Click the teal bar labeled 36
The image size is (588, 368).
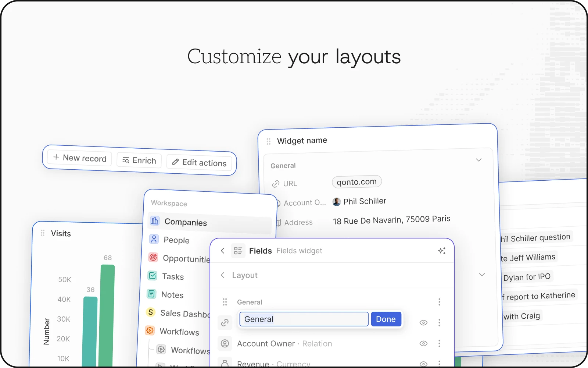[90, 332]
